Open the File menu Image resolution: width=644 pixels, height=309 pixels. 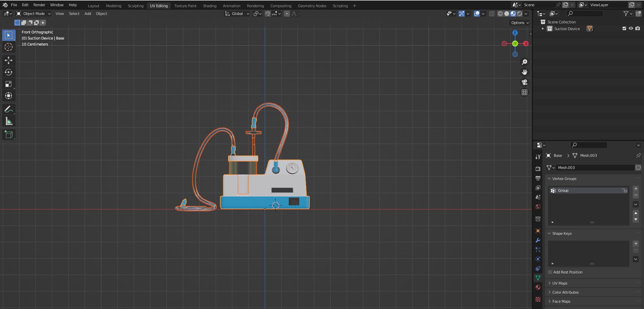coord(14,5)
